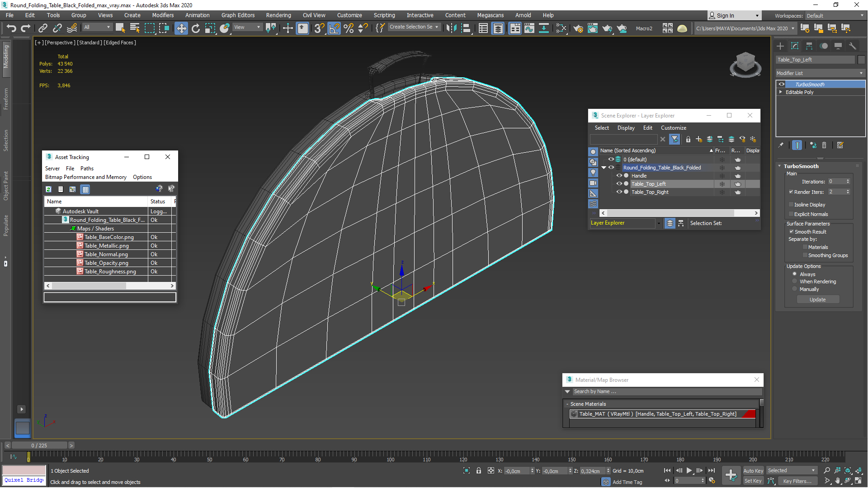This screenshot has height=488, width=868.
Task: Select the Select and Link tool
Action: 42,28
